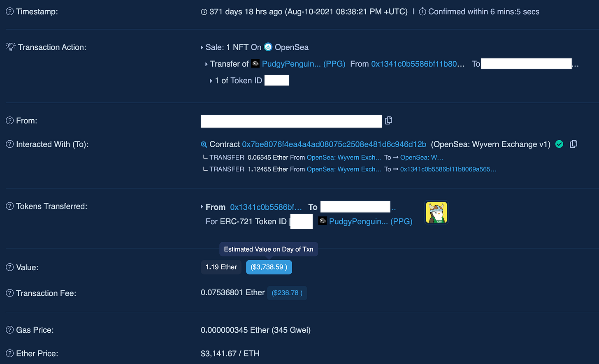Copy the Wyvern Exchange contract address

[573, 144]
